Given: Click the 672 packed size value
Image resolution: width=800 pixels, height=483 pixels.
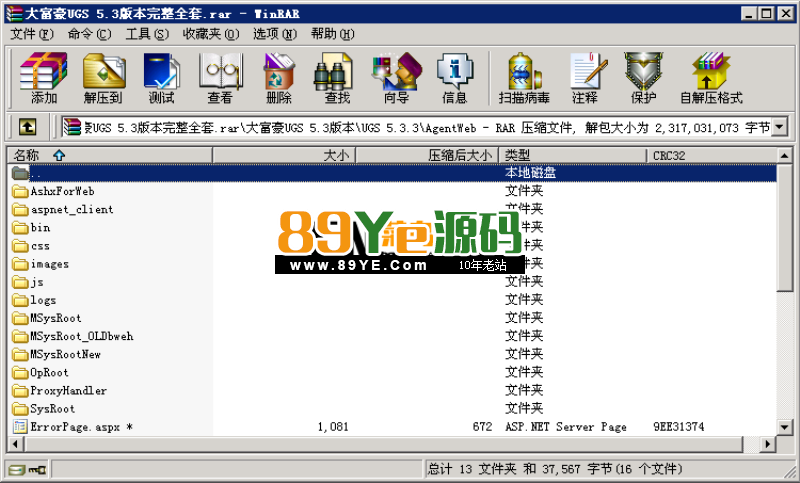Looking at the screenshot, I should click(482, 427).
